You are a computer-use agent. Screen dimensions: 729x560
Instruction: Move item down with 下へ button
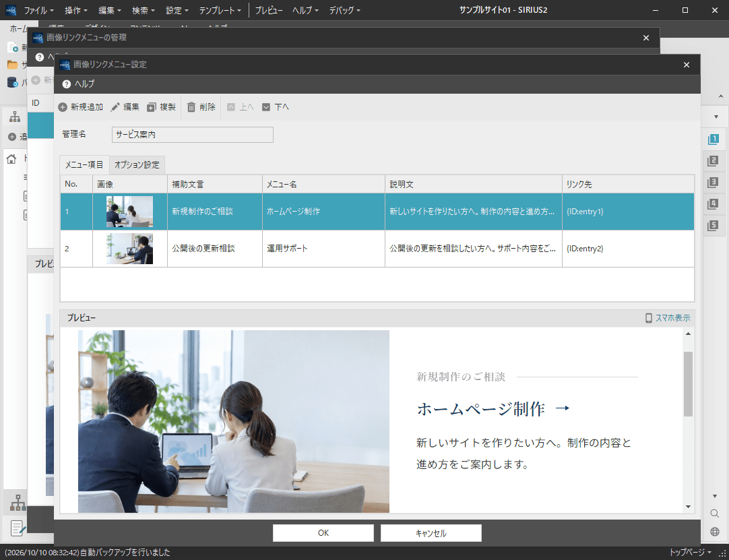coord(276,107)
